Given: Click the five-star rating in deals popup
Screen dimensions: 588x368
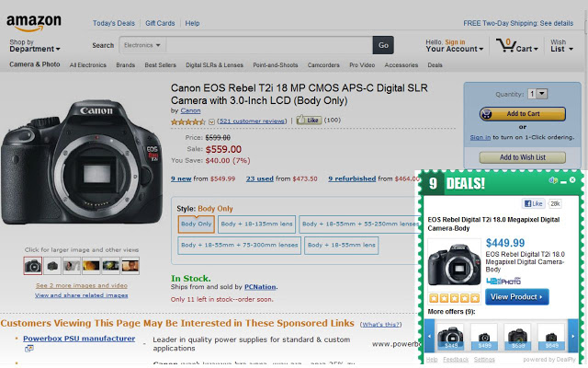Looking at the screenshot, I should (x=454, y=298).
